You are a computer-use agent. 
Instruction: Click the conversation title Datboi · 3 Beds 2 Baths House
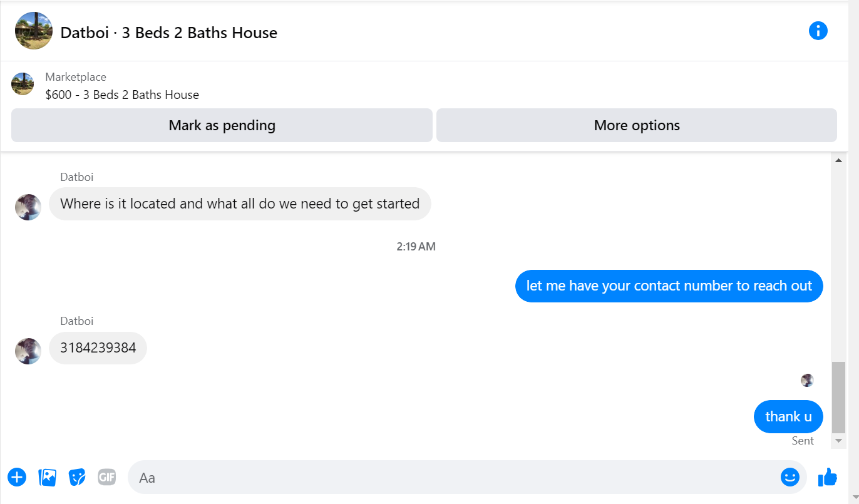coord(168,33)
